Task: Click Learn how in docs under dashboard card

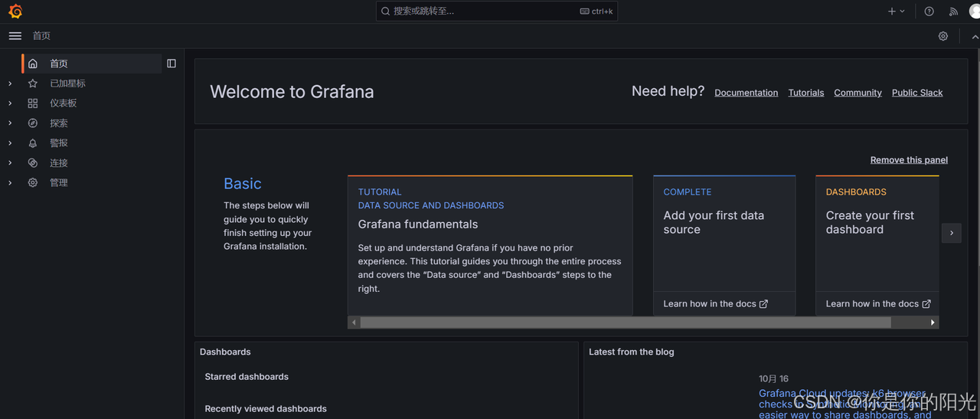Action: pos(878,304)
